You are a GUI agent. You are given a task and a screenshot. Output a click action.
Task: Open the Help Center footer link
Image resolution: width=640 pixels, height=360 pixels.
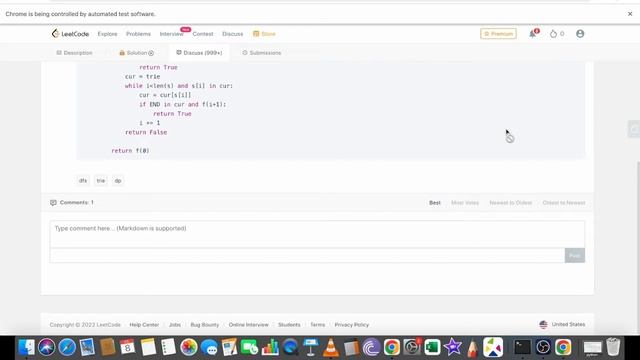[144, 325]
